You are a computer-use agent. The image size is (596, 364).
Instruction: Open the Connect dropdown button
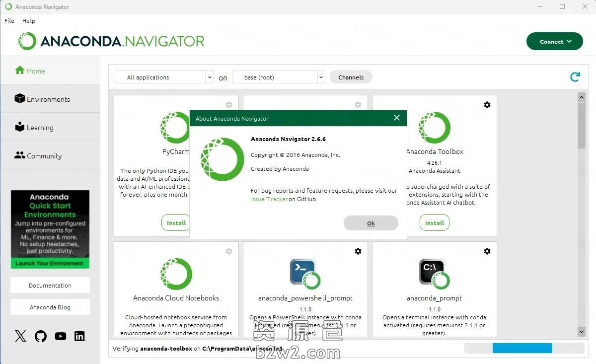point(555,42)
